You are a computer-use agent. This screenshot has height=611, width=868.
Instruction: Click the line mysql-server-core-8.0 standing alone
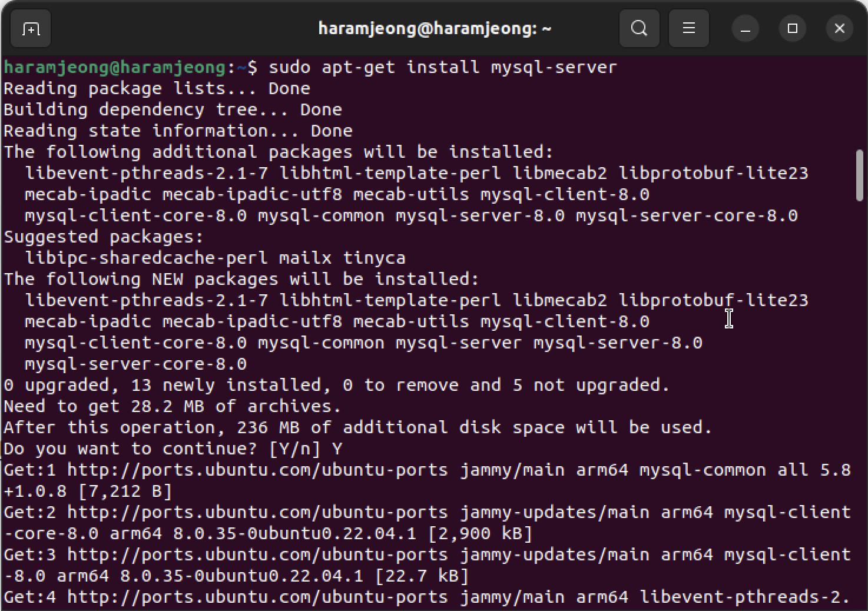pos(136,364)
